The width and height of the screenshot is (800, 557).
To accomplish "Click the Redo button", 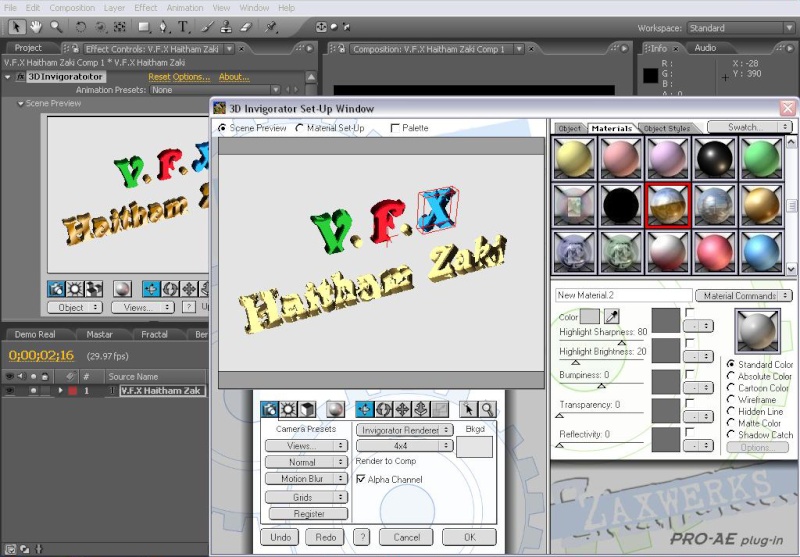I will (x=326, y=537).
